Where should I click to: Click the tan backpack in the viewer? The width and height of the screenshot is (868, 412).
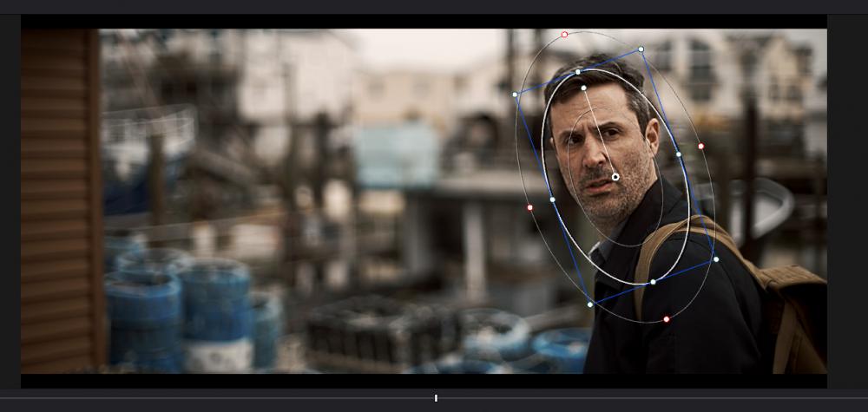pyautogui.click(x=790, y=312)
